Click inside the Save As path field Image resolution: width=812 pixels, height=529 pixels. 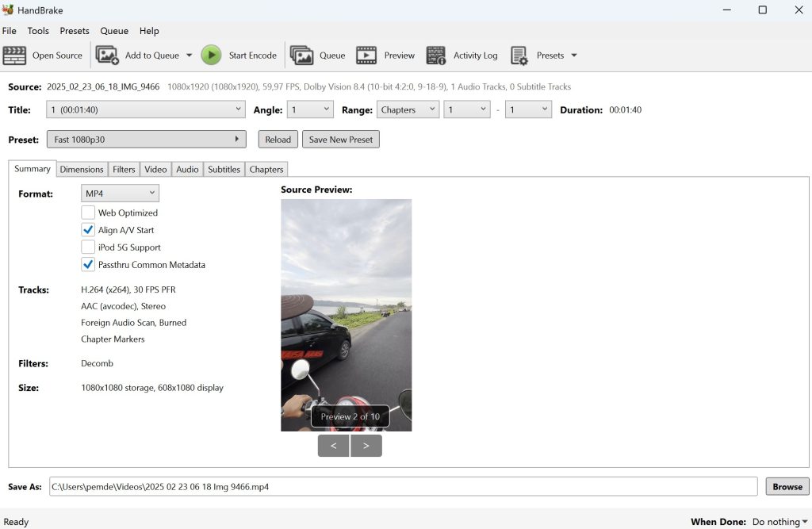tap(396, 486)
